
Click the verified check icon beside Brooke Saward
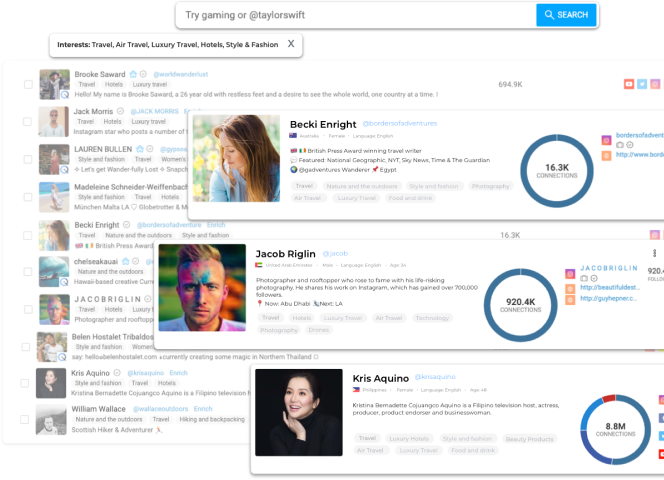143,74
